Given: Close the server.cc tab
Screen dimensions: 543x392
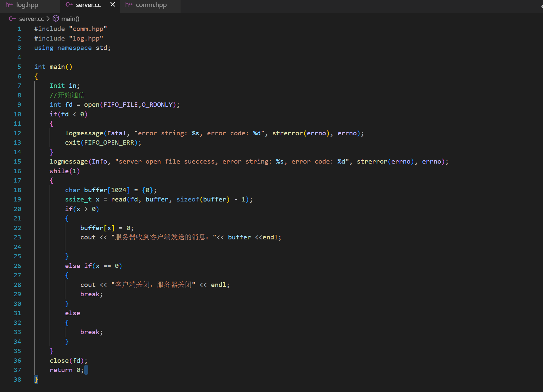Looking at the screenshot, I should [113, 5].
